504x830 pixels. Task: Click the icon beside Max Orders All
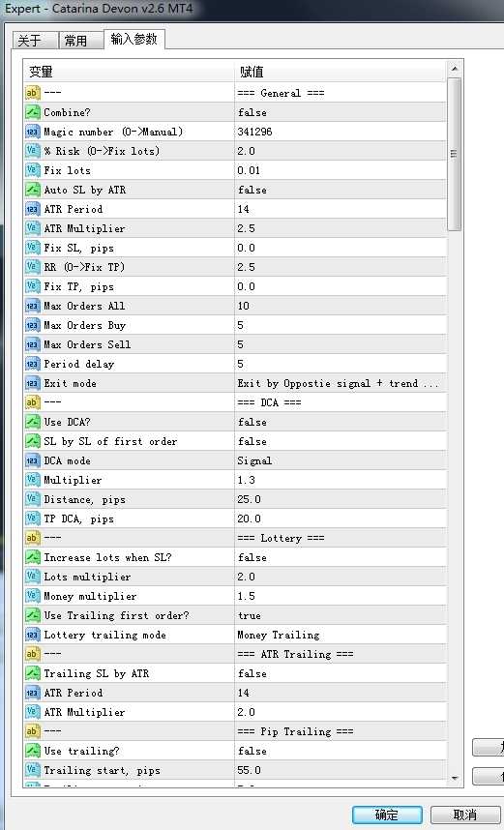pos(32,306)
